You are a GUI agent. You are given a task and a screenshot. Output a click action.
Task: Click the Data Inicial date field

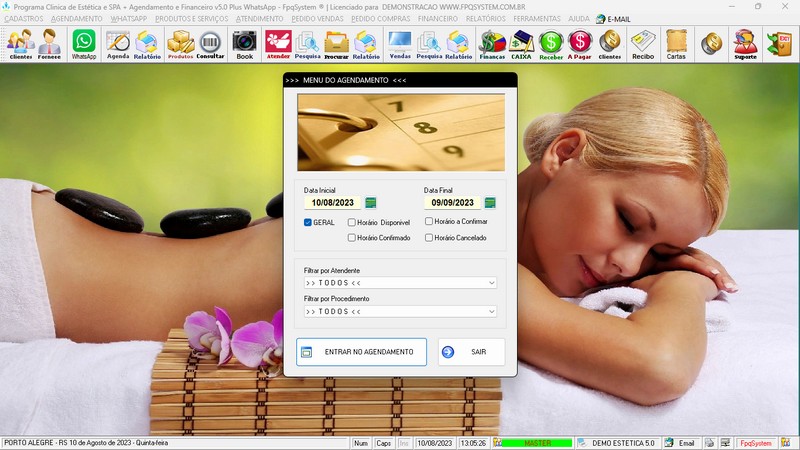coord(333,203)
